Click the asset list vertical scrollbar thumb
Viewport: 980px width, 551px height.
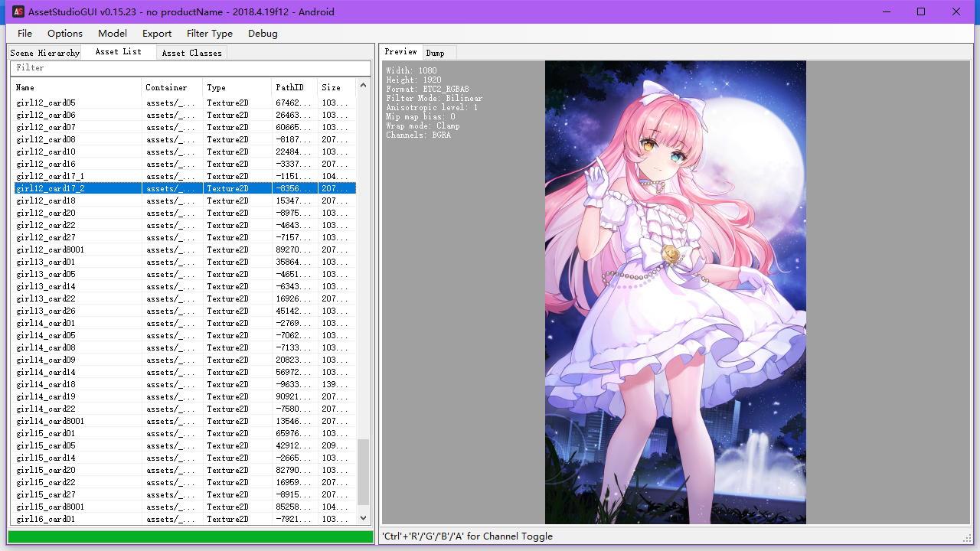click(x=364, y=471)
